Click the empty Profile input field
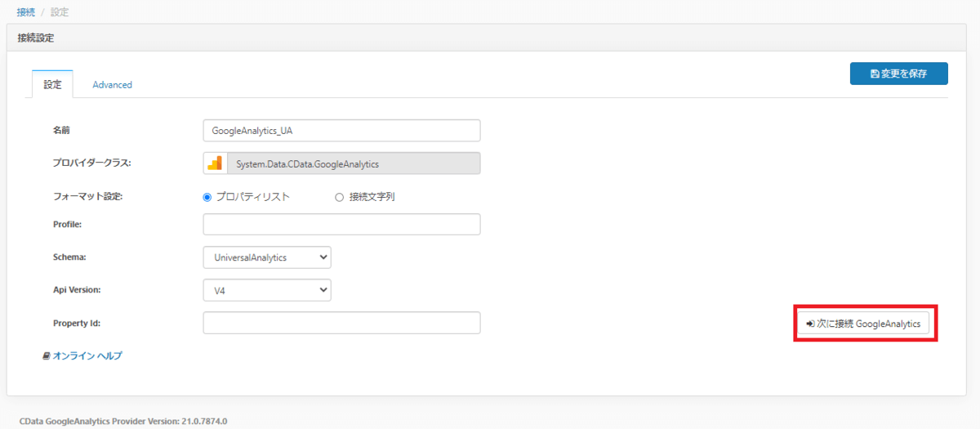Screen dimensions: 980x429 [341, 224]
